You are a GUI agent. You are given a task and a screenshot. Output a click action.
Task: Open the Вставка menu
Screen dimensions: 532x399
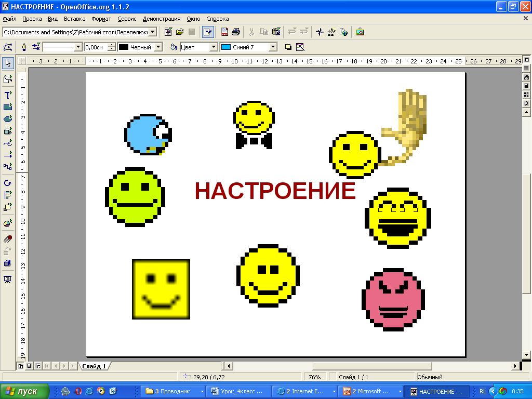click(x=74, y=19)
